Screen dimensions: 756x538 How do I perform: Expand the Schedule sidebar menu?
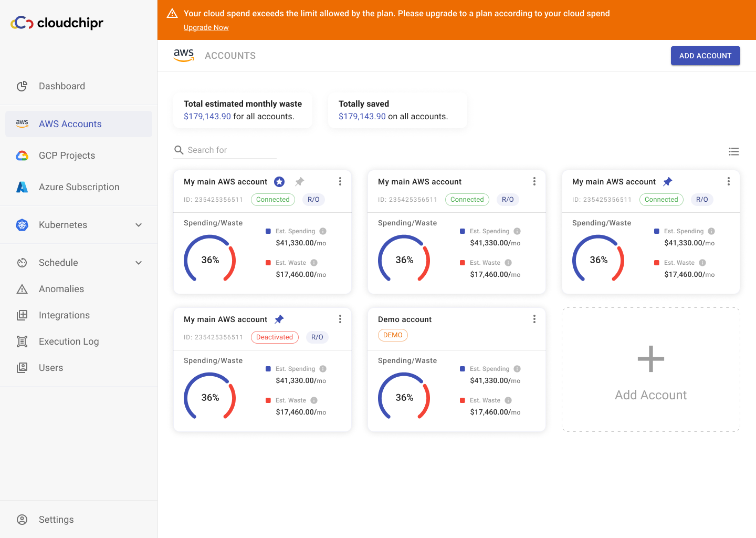click(x=139, y=263)
